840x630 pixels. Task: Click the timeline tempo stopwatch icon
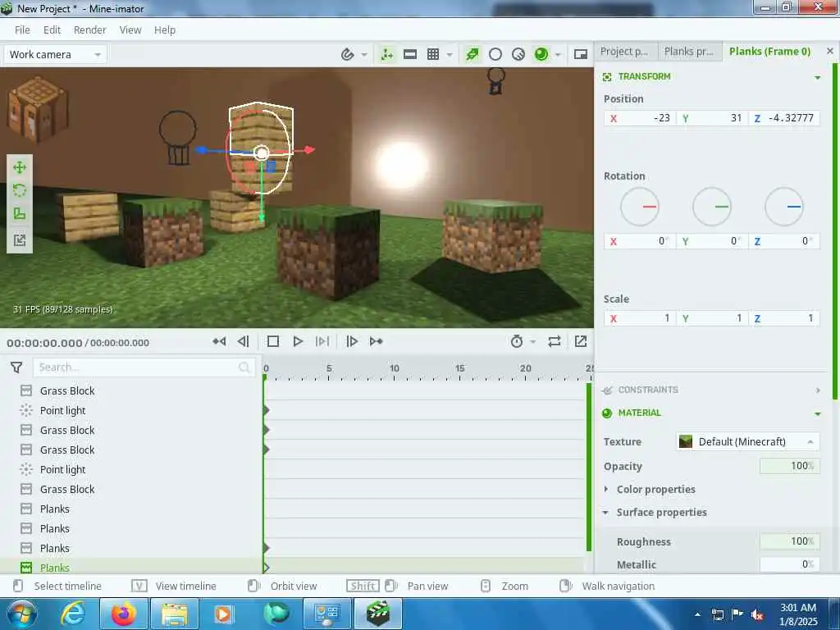[x=517, y=341]
